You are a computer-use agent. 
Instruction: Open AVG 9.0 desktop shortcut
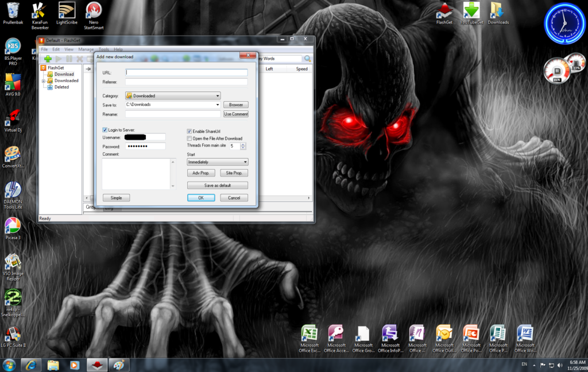(x=13, y=85)
